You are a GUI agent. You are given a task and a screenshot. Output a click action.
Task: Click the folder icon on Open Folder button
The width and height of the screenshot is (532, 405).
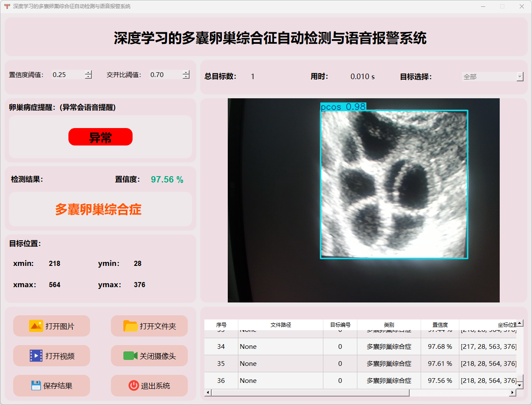pos(130,326)
